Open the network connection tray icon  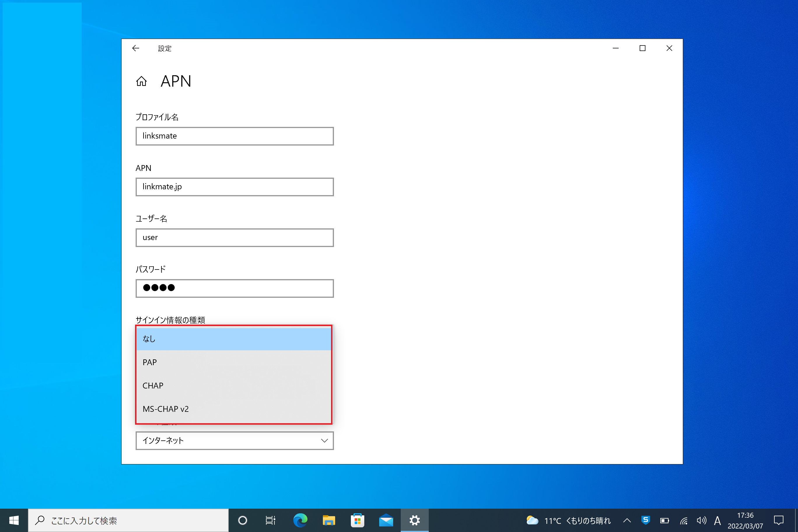(x=684, y=520)
